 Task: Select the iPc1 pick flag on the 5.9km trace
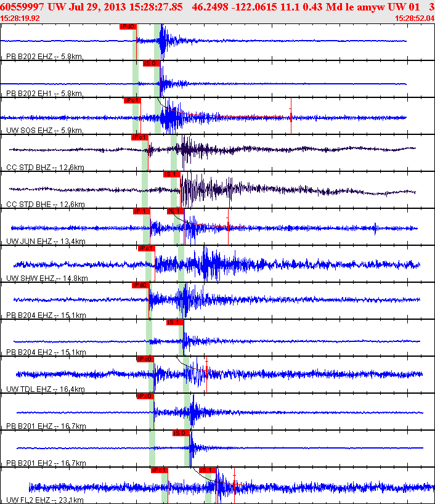click(x=132, y=100)
